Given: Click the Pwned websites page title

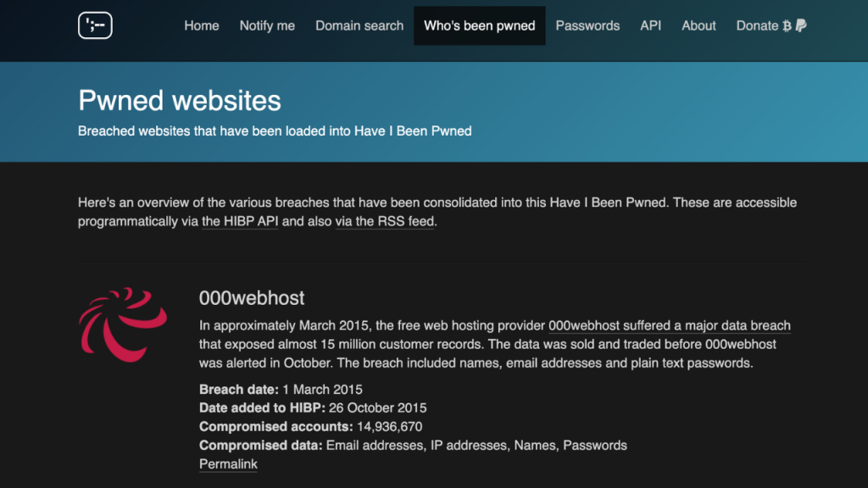Looking at the screenshot, I should pyautogui.click(x=180, y=101).
